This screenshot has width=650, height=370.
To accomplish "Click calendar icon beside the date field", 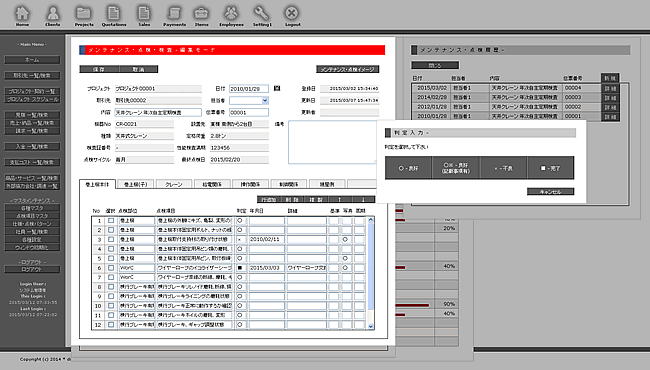I will coord(277,88).
